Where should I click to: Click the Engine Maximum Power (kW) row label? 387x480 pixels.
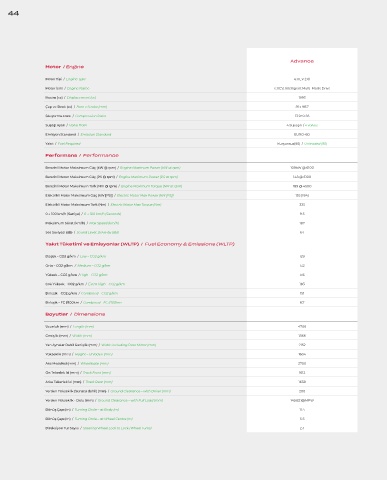(x=113, y=167)
